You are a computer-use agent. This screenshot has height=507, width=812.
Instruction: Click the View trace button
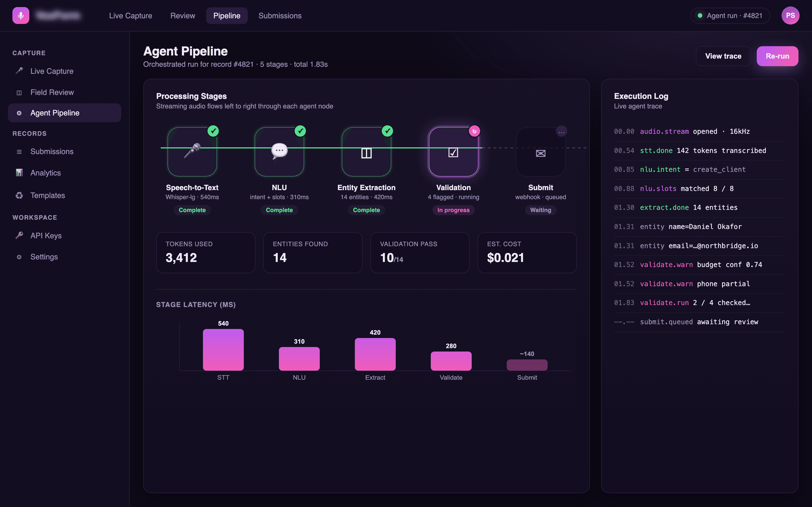click(723, 56)
